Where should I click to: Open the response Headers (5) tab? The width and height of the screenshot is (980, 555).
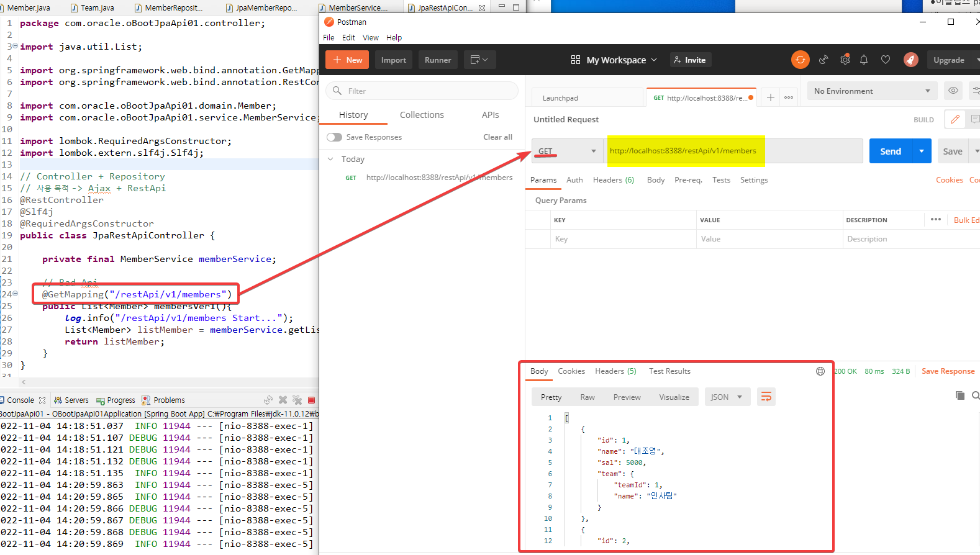tap(615, 371)
